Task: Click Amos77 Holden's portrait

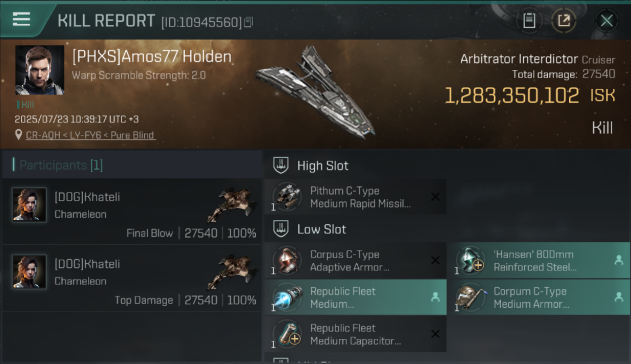Action: [x=40, y=70]
